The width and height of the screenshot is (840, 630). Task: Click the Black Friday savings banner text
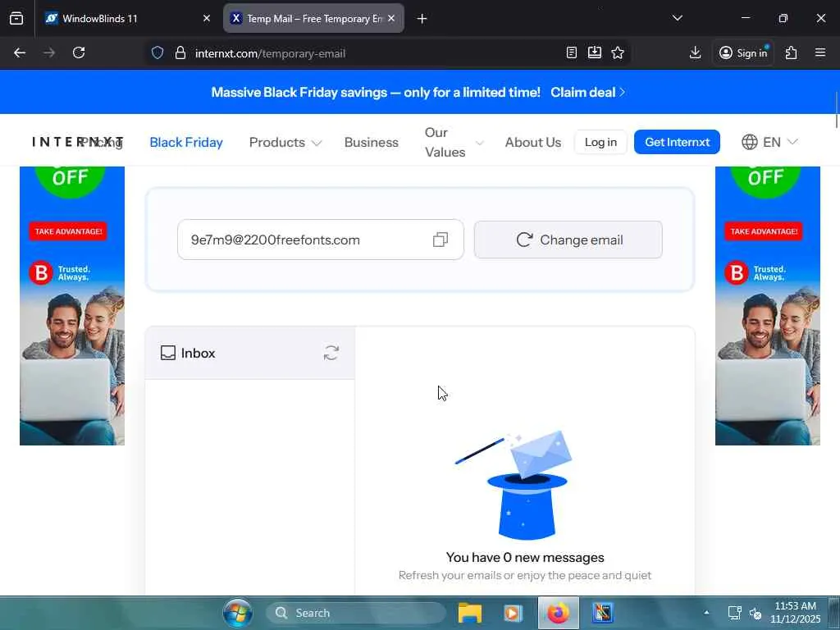pos(376,92)
